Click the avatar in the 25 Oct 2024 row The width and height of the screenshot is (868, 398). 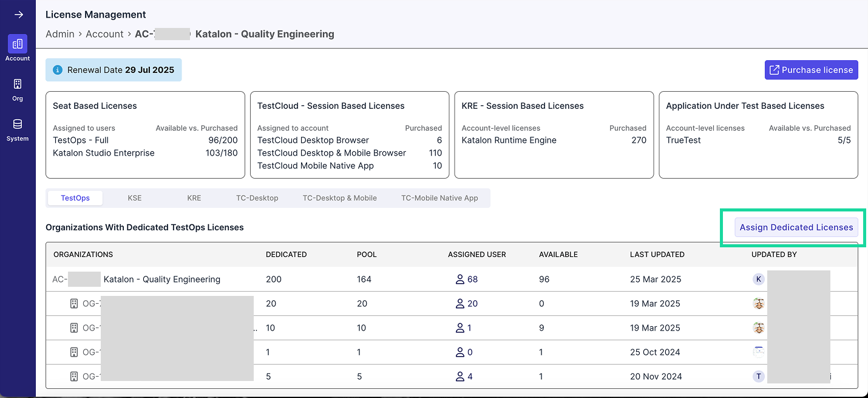(758, 352)
